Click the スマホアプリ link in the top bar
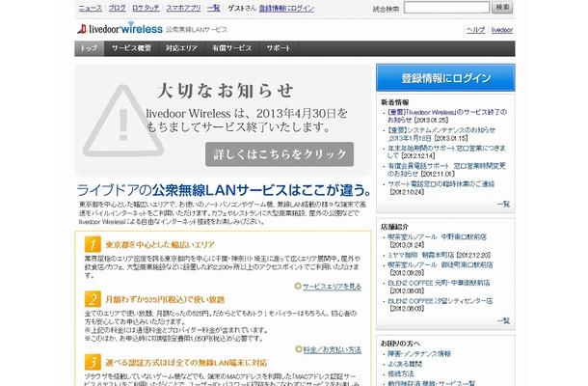 pos(183,8)
